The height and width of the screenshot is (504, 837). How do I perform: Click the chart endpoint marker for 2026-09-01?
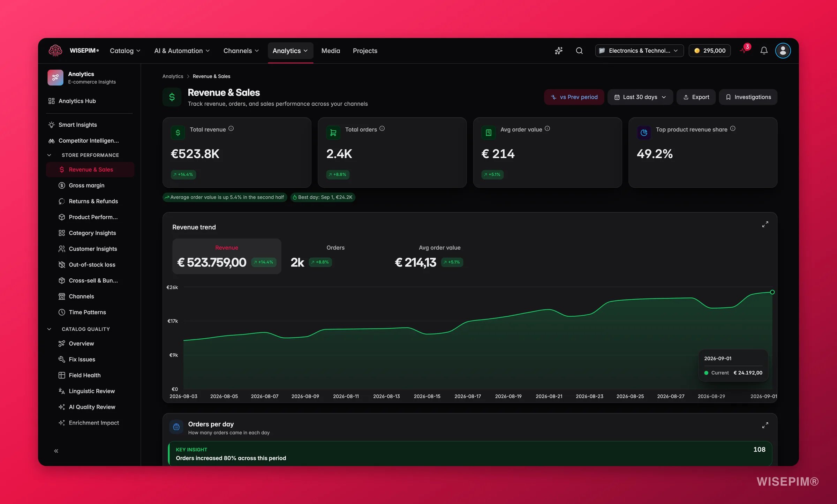coord(772,292)
